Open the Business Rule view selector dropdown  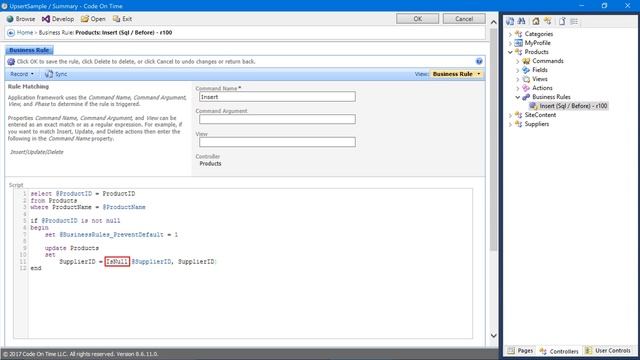(457, 74)
